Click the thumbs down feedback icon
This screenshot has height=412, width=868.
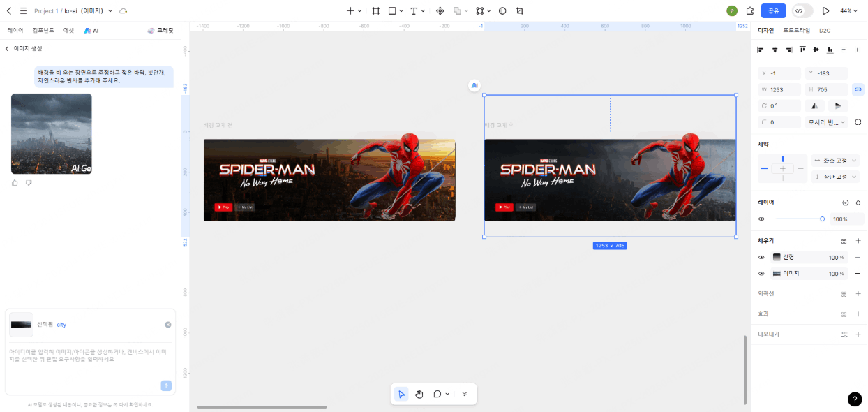(29, 183)
